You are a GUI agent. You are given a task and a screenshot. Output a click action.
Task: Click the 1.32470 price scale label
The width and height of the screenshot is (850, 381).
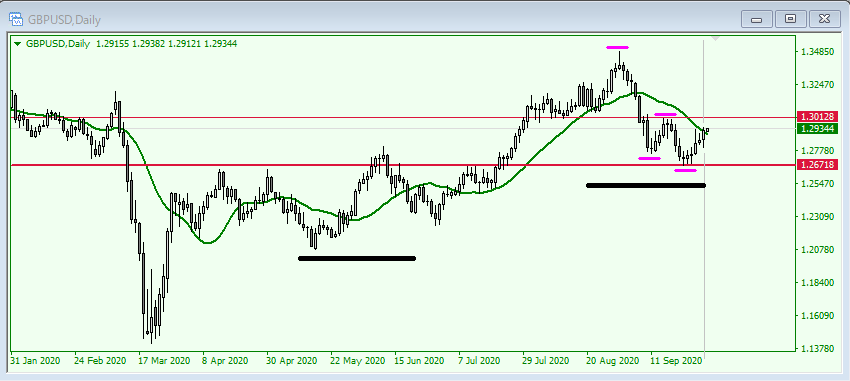pos(818,85)
